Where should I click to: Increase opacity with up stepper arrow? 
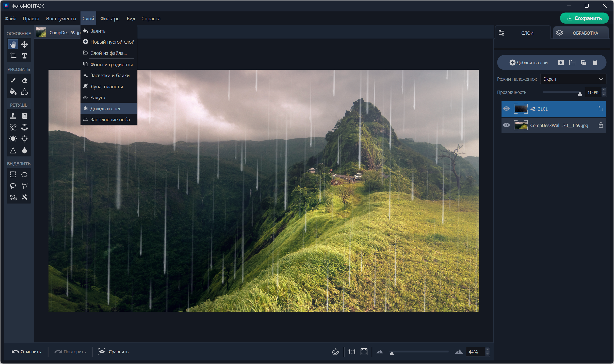[x=604, y=90]
